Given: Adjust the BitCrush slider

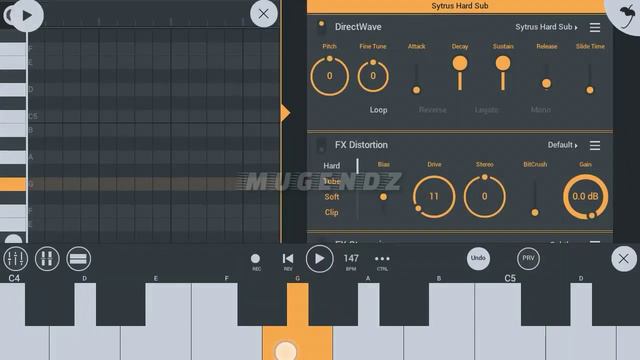Looking at the screenshot, I should pyautogui.click(x=535, y=197).
